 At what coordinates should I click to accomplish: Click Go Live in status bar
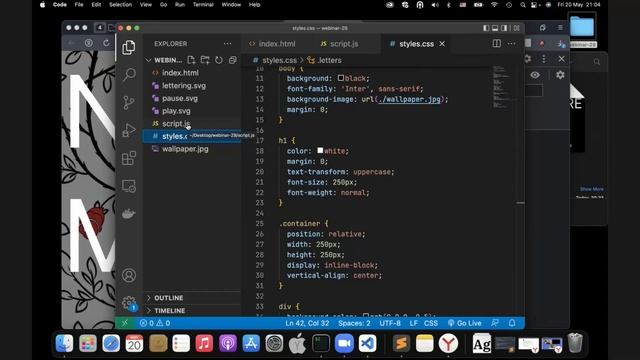coord(464,323)
